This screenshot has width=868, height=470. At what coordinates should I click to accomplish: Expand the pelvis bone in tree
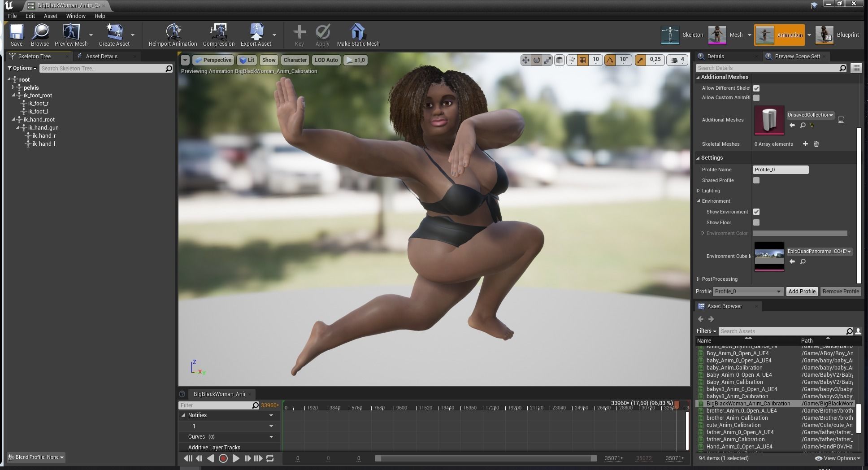pos(13,87)
